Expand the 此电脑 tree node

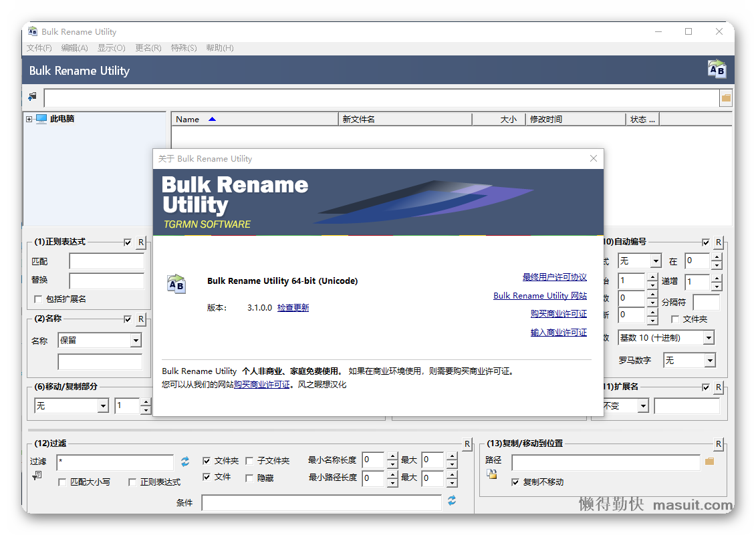[x=29, y=119]
